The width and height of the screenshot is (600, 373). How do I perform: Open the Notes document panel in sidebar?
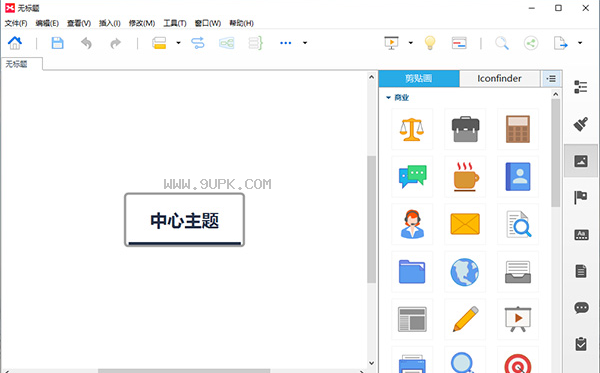click(x=581, y=271)
